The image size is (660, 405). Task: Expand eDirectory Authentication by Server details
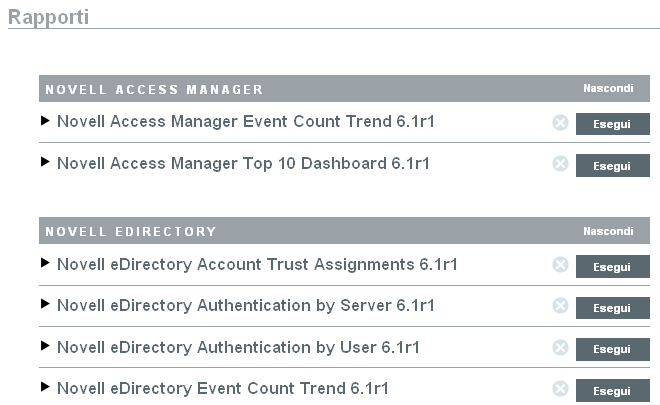45,304
